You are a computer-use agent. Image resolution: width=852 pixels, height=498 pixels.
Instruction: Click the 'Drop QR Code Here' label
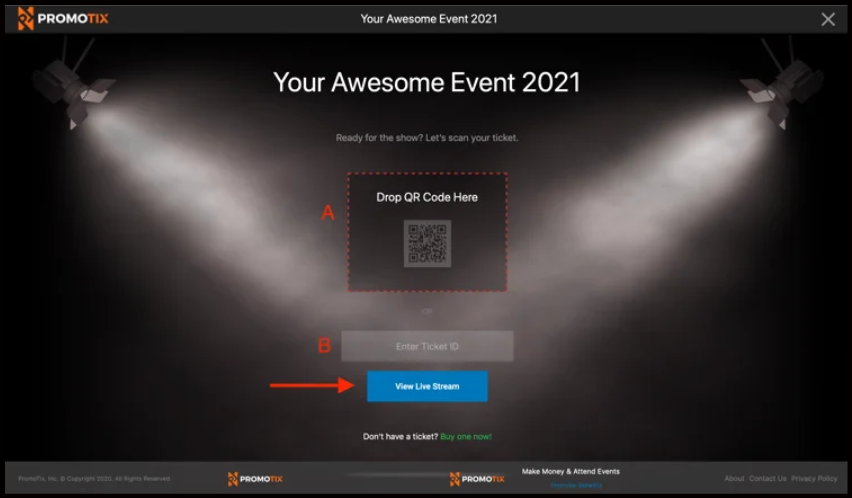[427, 197]
